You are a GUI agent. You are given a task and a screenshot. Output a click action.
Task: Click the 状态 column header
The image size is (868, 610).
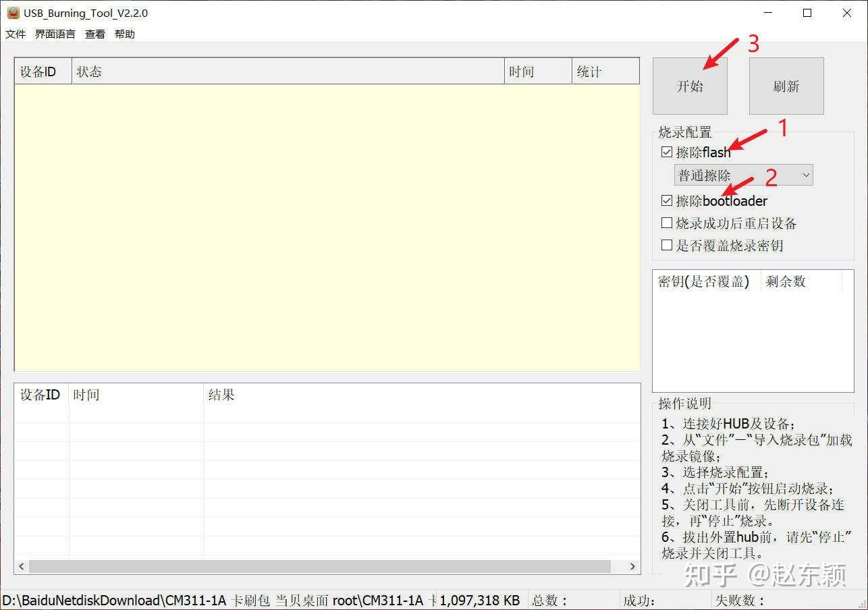pos(288,72)
